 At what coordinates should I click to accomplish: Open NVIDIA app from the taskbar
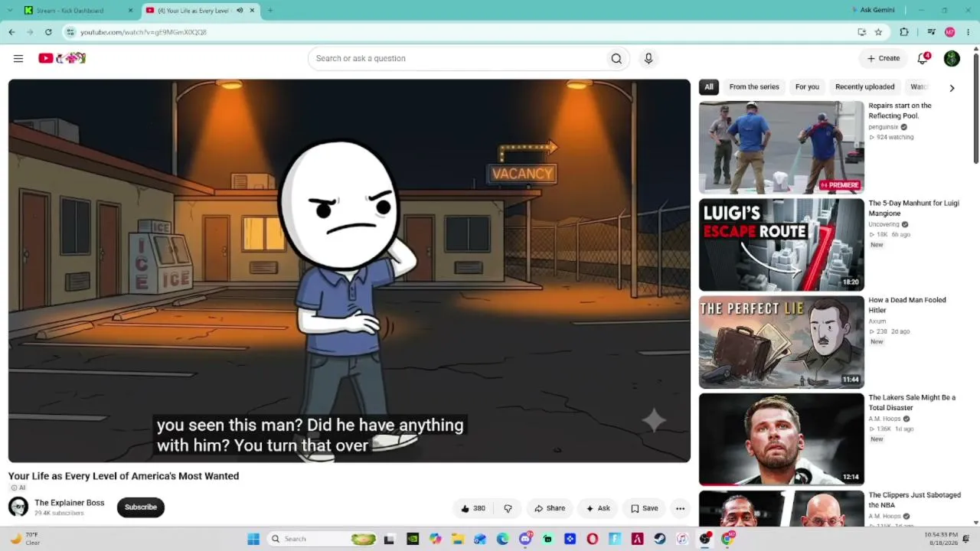click(x=413, y=539)
